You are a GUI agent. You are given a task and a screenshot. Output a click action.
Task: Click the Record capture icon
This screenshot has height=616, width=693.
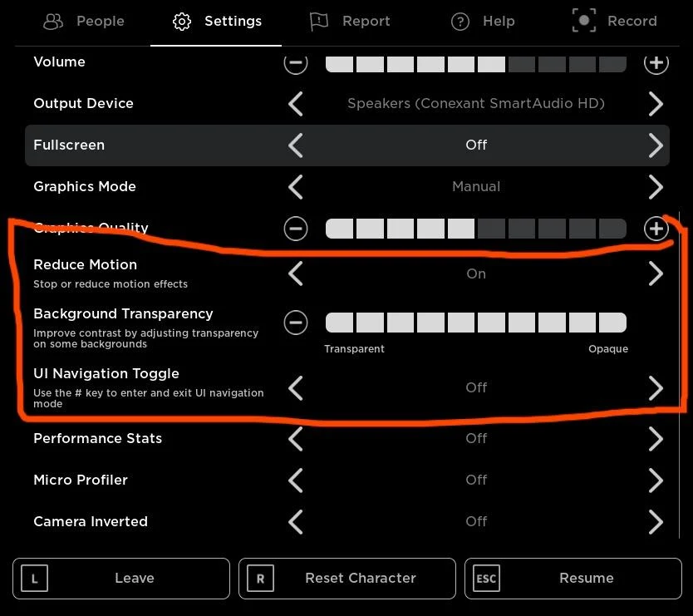[583, 21]
